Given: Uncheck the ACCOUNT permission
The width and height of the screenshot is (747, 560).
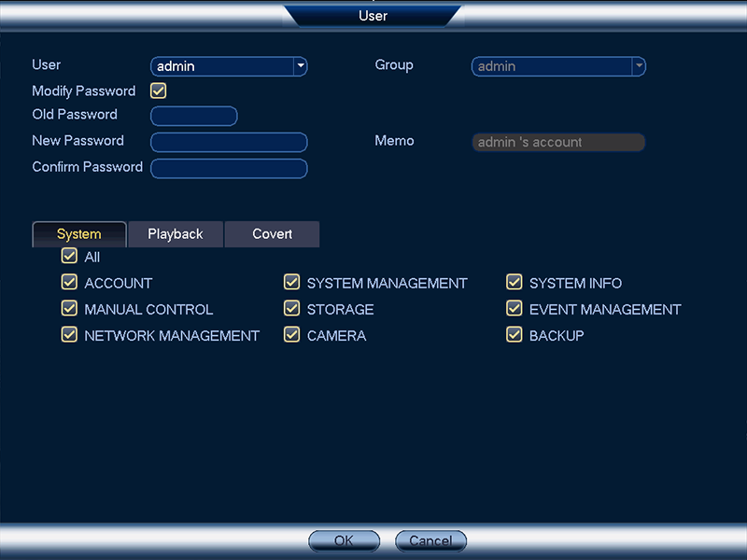Looking at the screenshot, I should (69, 283).
